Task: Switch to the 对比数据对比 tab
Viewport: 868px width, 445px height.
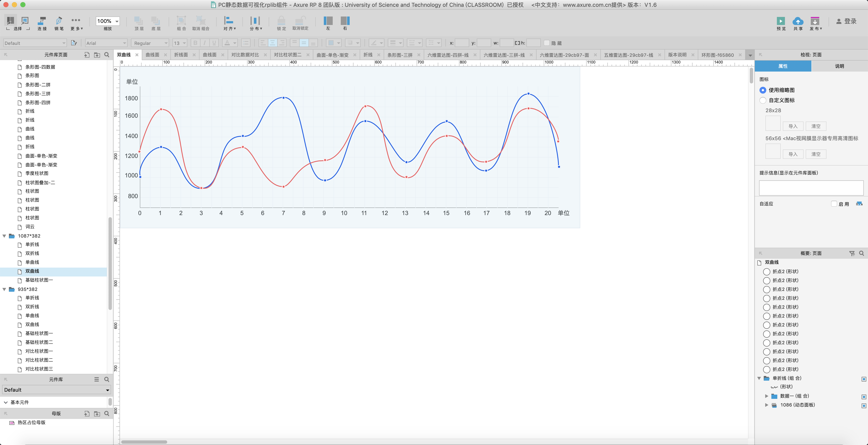Action: tap(245, 55)
